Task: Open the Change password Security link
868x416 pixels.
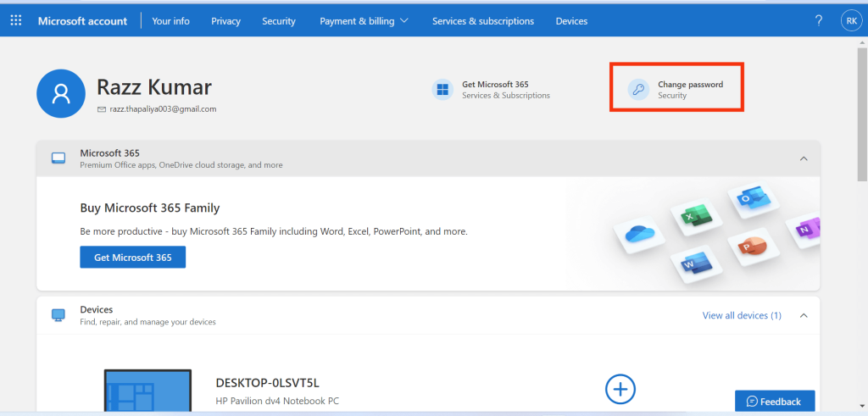Action: click(676, 89)
